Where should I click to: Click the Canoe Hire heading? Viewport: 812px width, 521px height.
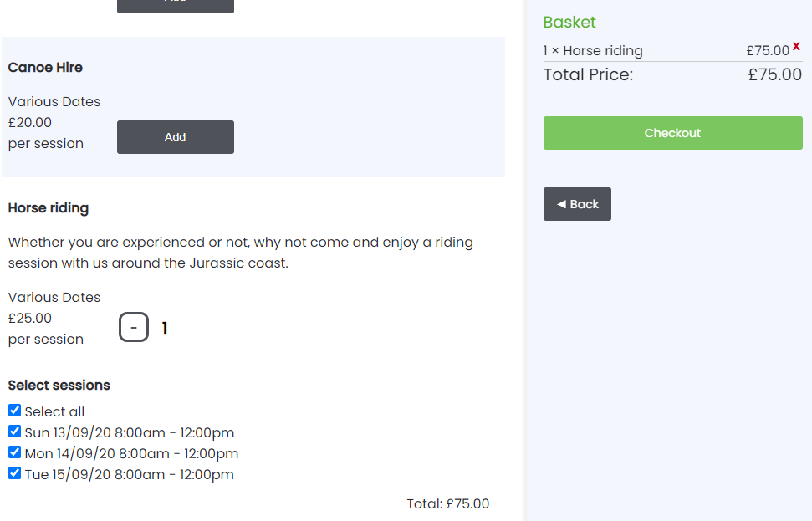click(45, 67)
